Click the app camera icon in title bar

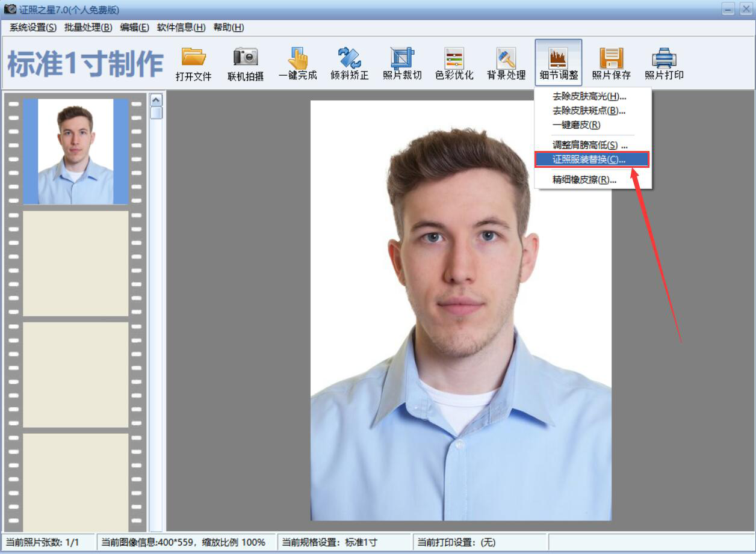click(10, 9)
